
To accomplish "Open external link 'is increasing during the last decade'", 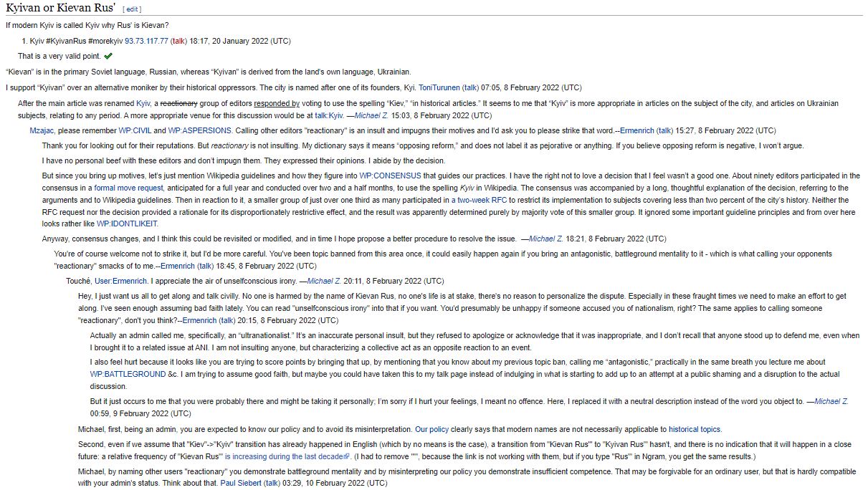I will click(x=287, y=456).
